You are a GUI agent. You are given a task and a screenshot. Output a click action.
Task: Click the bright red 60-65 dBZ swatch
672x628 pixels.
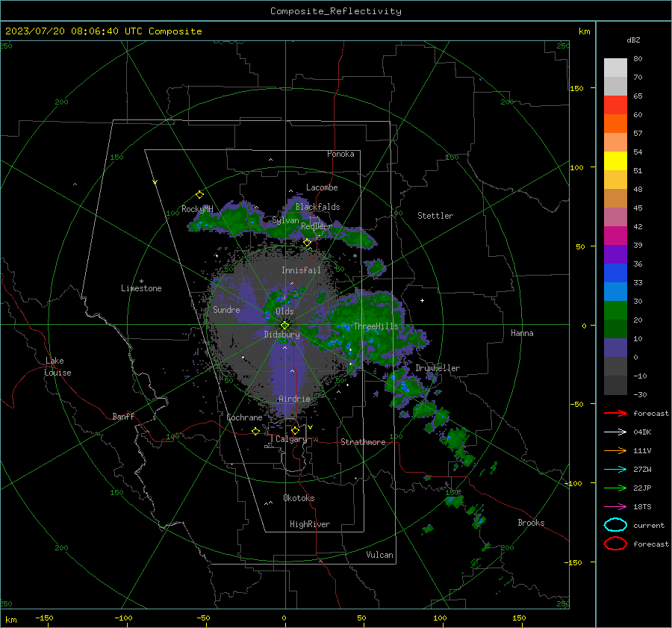coord(615,105)
